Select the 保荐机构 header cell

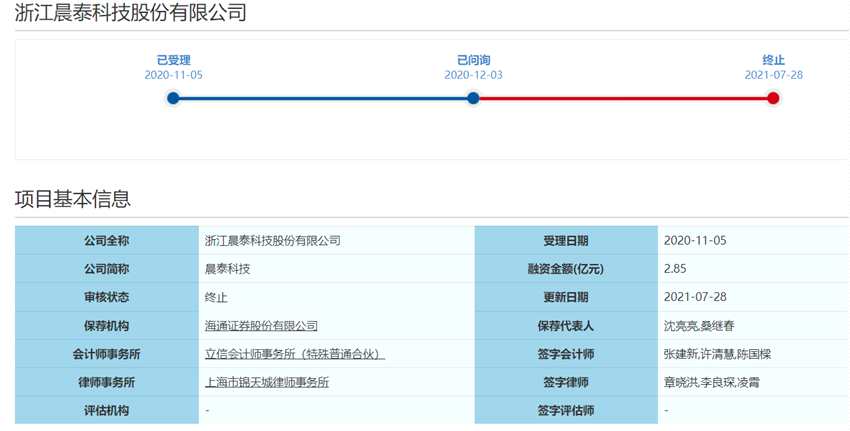click(107, 326)
